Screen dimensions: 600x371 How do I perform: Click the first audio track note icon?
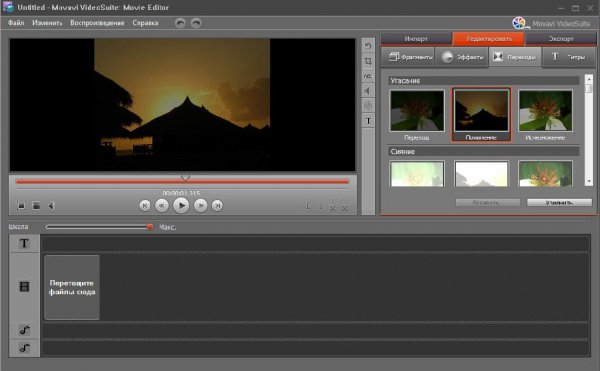pos(24,330)
